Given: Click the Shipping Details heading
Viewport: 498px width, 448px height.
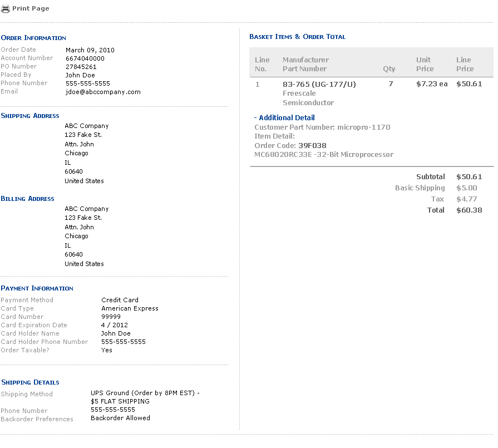Looking at the screenshot, I should [30, 382].
